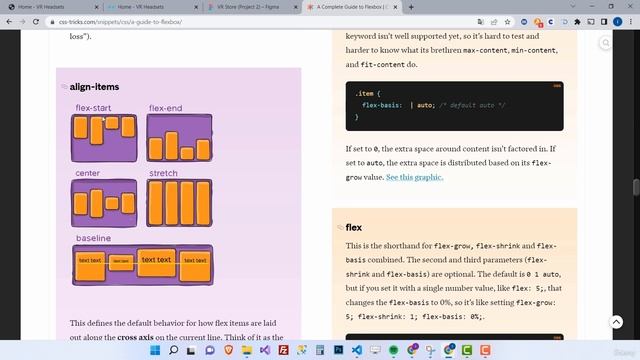The height and width of the screenshot is (360, 640).
Task: Click the flex-end illustration
Action: pos(179,138)
